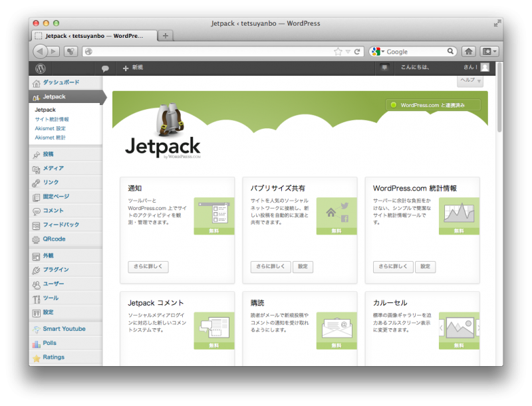Click the WordPress logo in the admin bar
532x406 pixels.
(x=41, y=68)
